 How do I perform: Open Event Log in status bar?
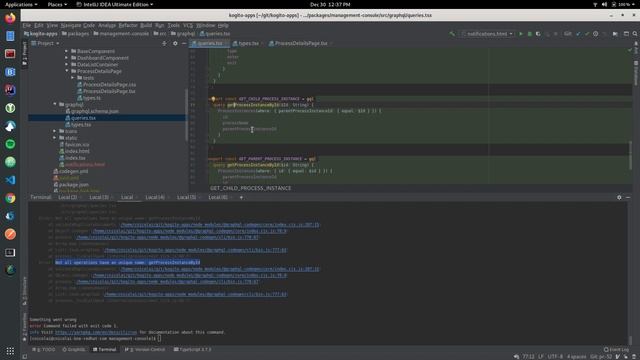[616, 349]
